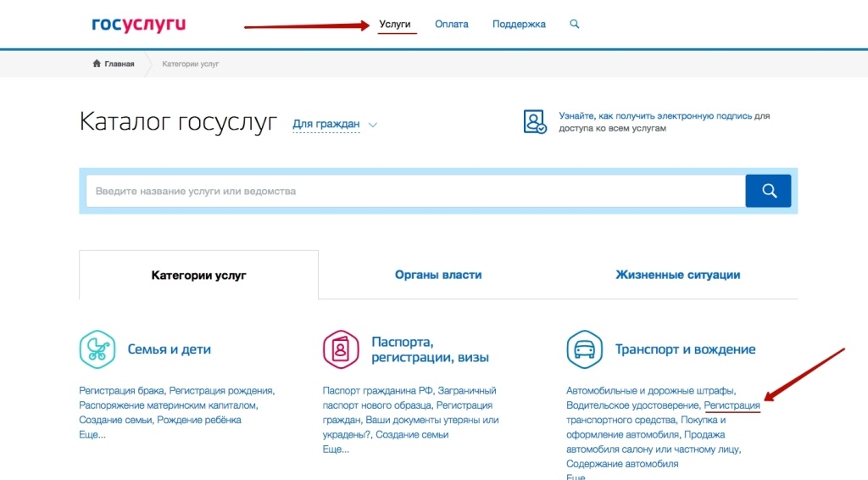Click Автомобильные и дорожные штрафы link
Image resolution: width=868 pixels, height=480 pixels.
(x=650, y=391)
